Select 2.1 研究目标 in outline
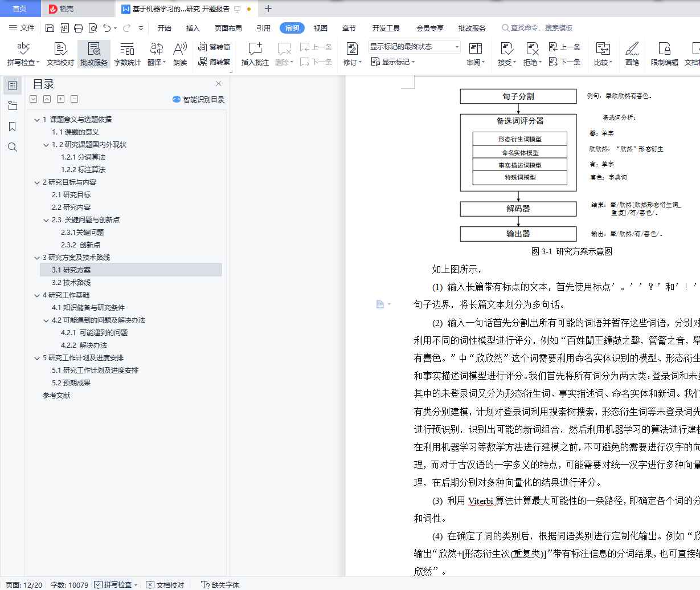The image size is (700, 590). click(71, 195)
